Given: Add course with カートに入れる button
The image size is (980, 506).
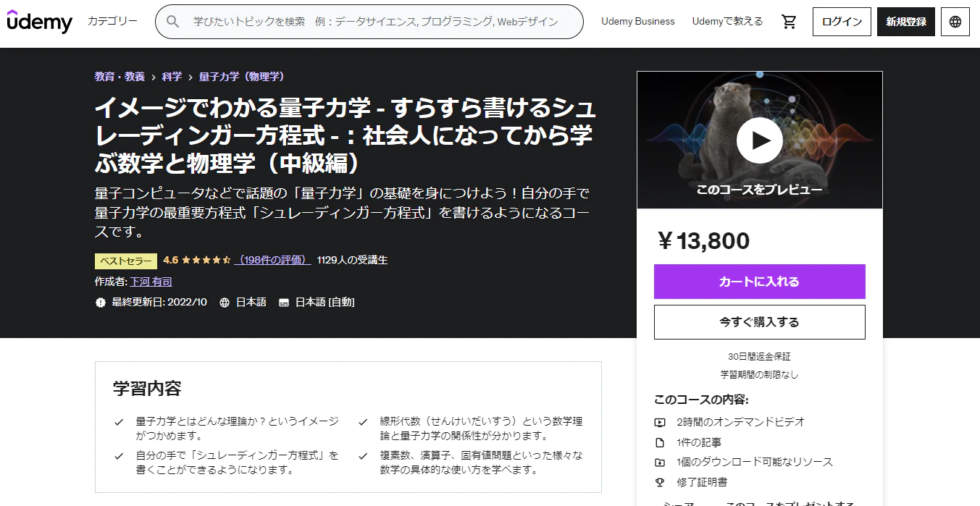Looking at the screenshot, I should coord(760,282).
